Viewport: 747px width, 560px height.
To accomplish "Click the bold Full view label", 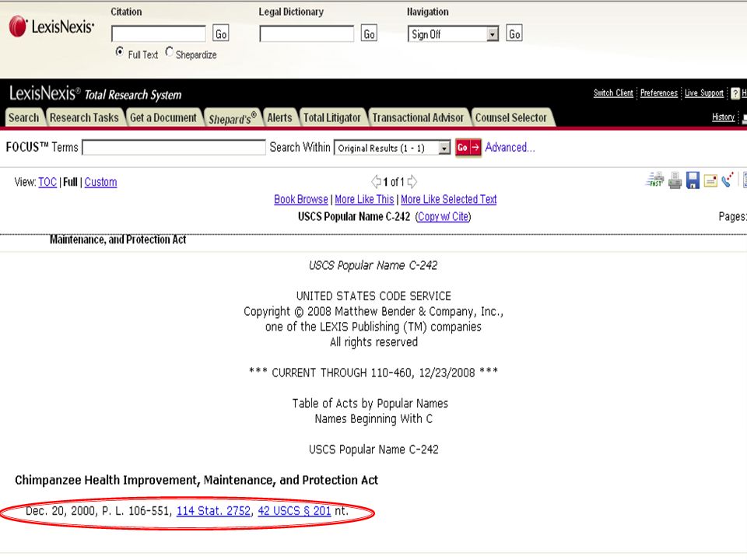I will pyautogui.click(x=70, y=182).
